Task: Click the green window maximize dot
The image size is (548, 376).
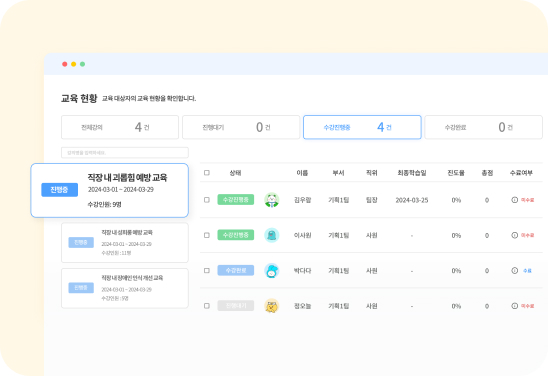Action: tap(82, 64)
